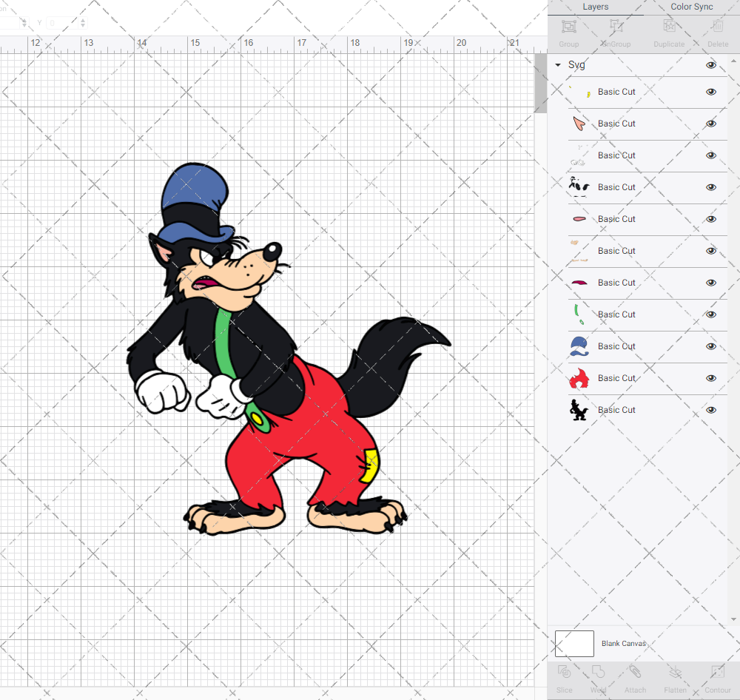
Task: Collapse the Svg group arrow
Action: tap(558, 65)
